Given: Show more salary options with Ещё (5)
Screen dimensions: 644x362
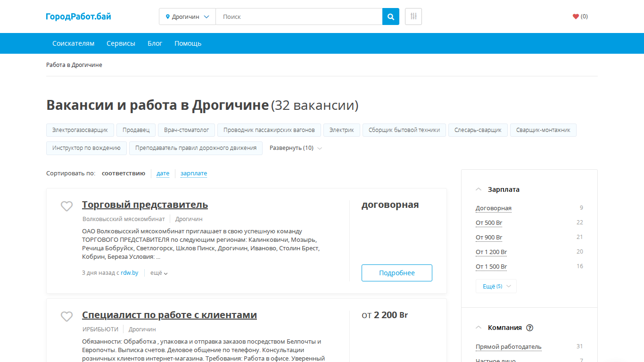Looking at the screenshot, I should pos(496,286).
